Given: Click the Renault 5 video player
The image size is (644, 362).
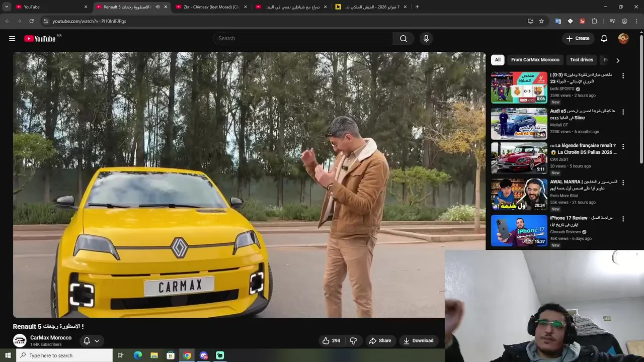Looking at the screenshot, I should pyautogui.click(x=249, y=185).
